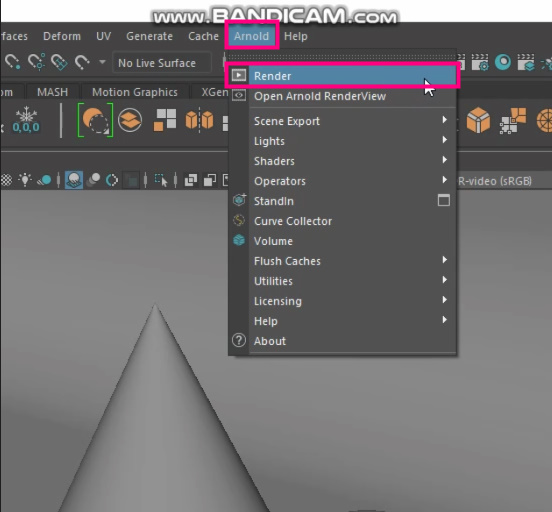Click the mirror cubes shelf icon
The image size is (552, 512).
tap(199, 120)
